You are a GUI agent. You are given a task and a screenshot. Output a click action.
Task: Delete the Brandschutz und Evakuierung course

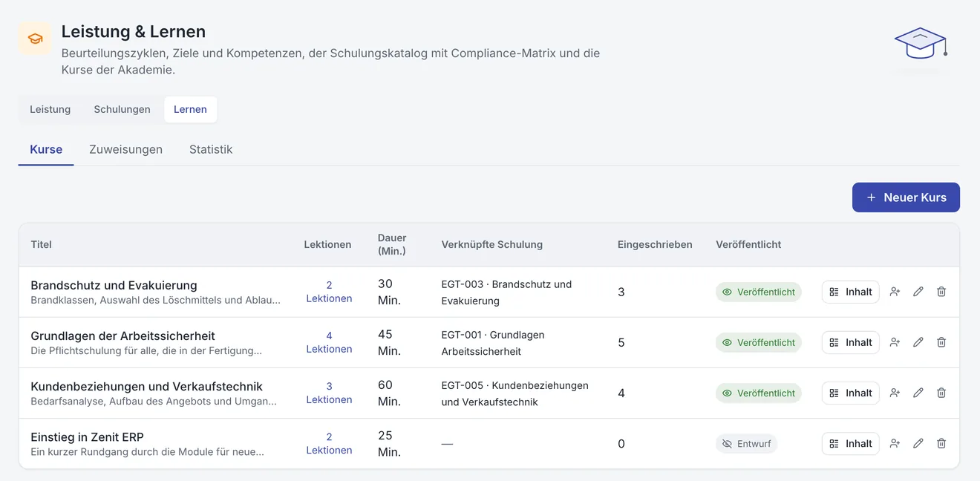pyautogui.click(x=941, y=292)
